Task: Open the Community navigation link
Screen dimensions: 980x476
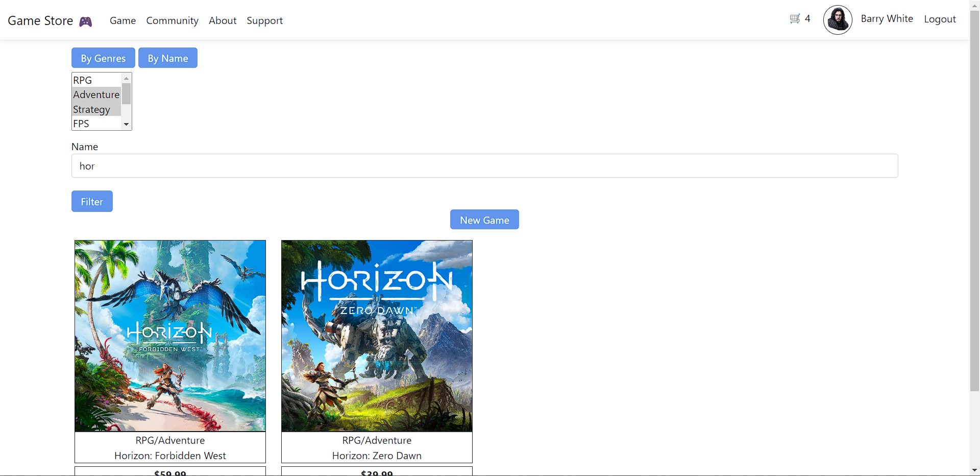Action: point(172,20)
